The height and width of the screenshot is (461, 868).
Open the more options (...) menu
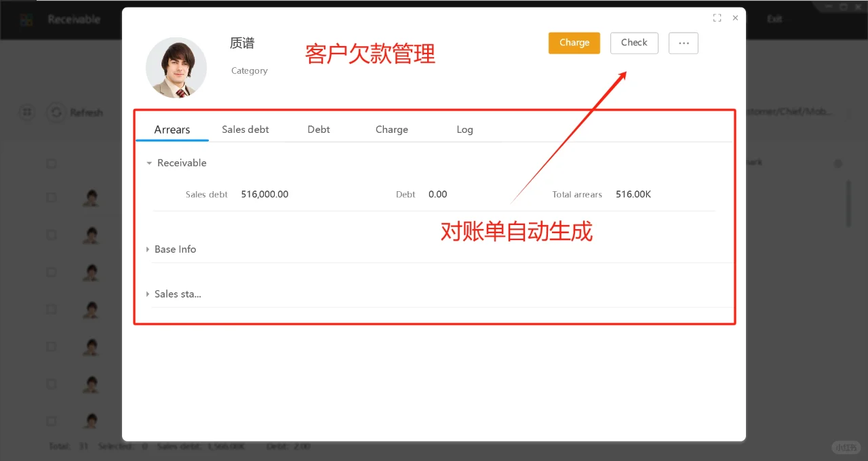[683, 43]
